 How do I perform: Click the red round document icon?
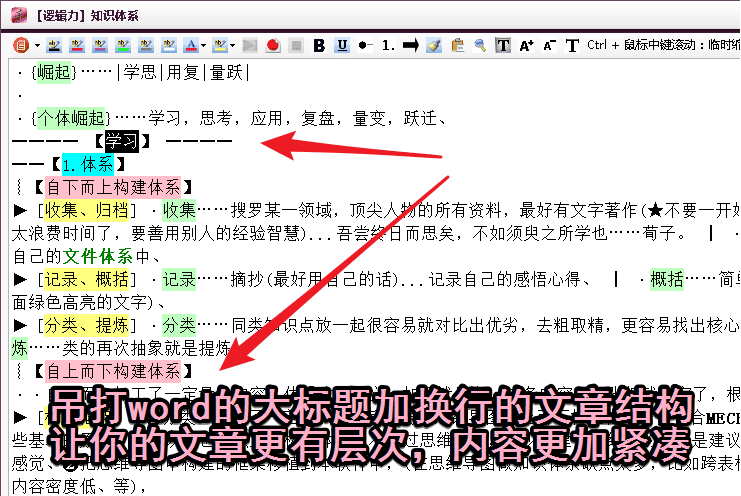click(x=20, y=45)
